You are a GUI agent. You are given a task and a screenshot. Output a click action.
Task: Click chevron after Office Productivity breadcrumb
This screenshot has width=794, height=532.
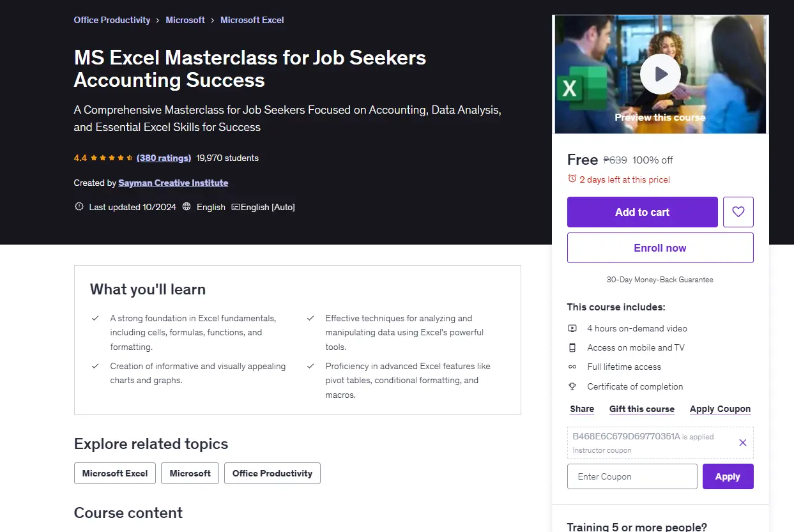(158, 20)
